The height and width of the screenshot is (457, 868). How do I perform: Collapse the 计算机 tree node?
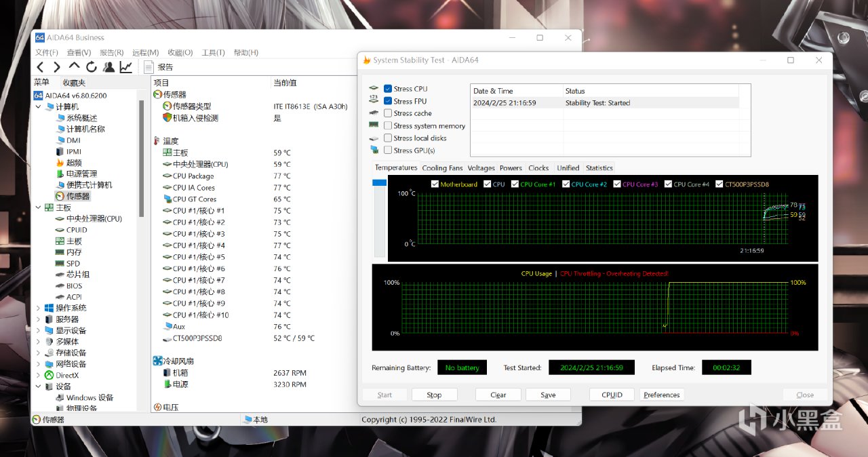pyautogui.click(x=38, y=106)
